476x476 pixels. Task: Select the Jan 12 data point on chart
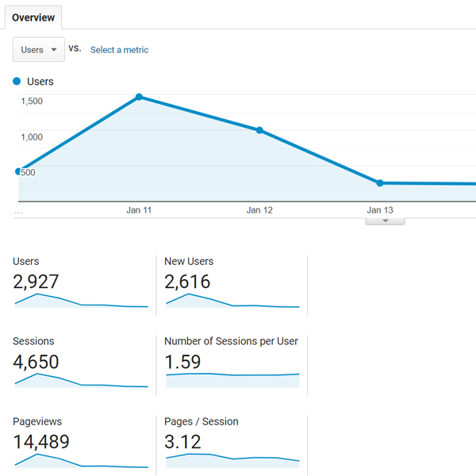point(259,130)
